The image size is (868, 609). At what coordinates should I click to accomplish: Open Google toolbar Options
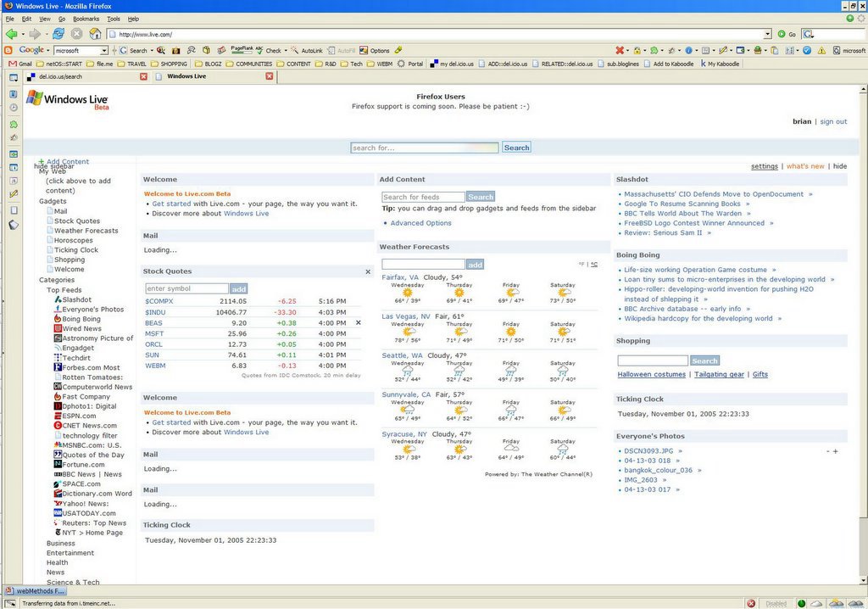coord(375,50)
